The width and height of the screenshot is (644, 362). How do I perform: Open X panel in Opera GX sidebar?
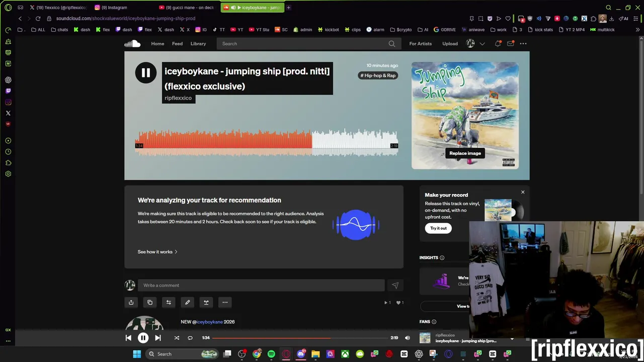[x=8, y=113]
